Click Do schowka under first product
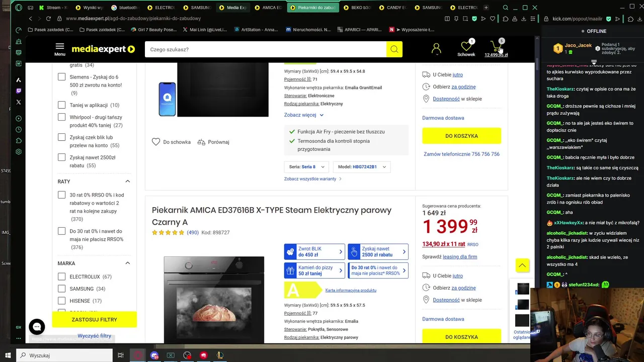Screen dimensions: 644x362 [x=172, y=142]
